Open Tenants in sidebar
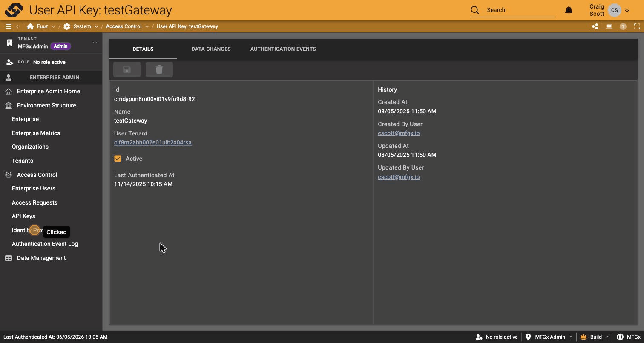The height and width of the screenshot is (343, 644). click(x=22, y=161)
